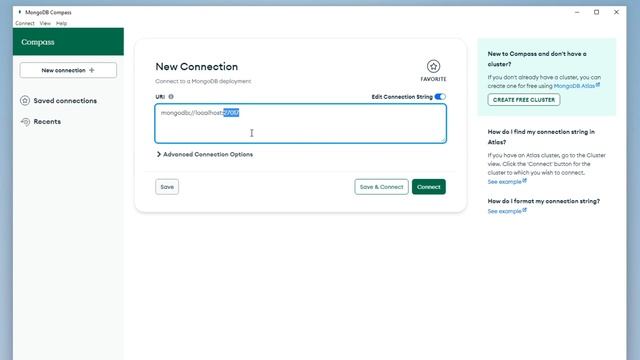The width and height of the screenshot is (640, 360).
Task: Click the Recents clock icon
Action: tap(25, 122)
